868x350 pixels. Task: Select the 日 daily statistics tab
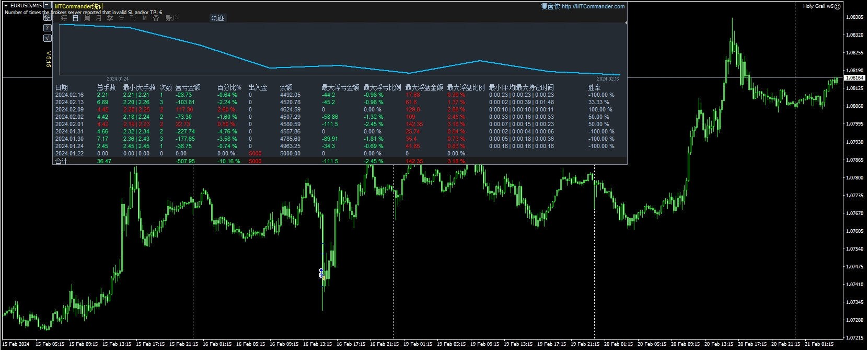[x=76, y=18]
